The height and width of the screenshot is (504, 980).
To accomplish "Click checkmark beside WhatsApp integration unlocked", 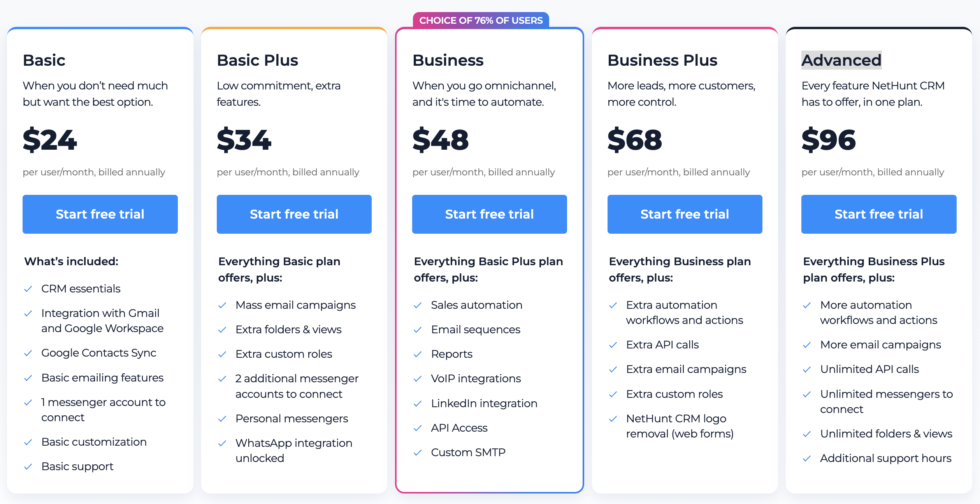I will pyautogui.click(x=222, y=443).
